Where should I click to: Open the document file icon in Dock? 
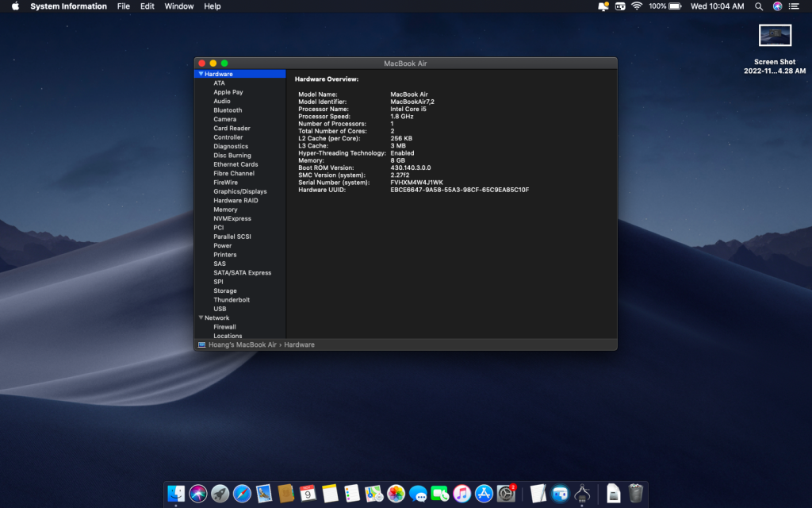coord(614,493)
